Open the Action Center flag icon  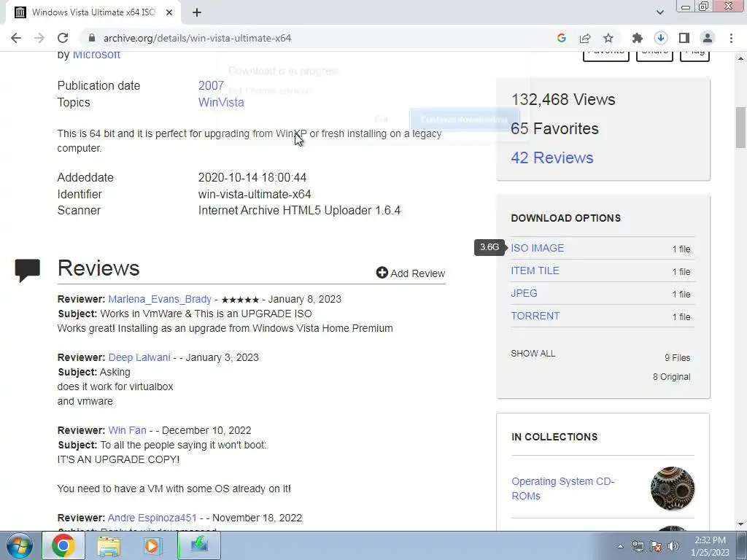point(656,546)
